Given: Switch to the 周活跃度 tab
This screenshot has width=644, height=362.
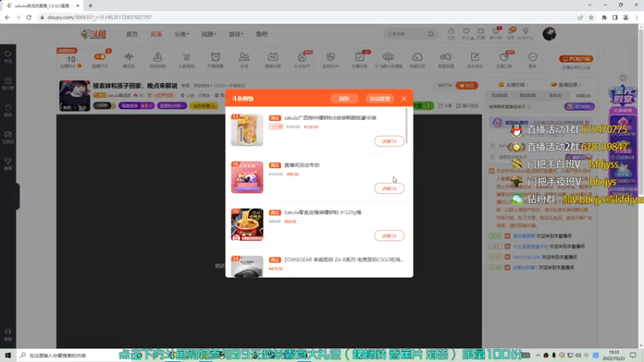Looking at the screenshot, I should (x=527, y=95).
